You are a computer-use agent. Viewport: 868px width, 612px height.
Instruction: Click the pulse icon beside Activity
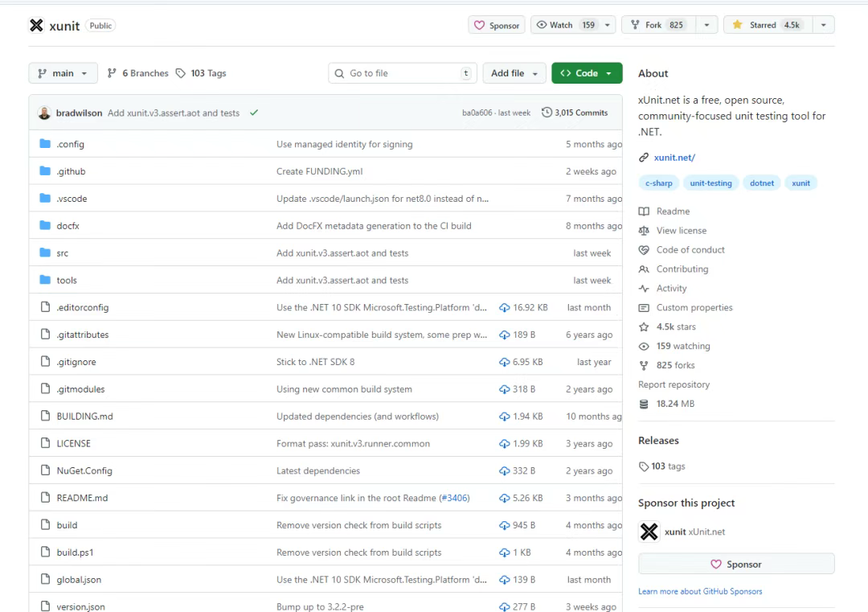(x=644, y=289)
